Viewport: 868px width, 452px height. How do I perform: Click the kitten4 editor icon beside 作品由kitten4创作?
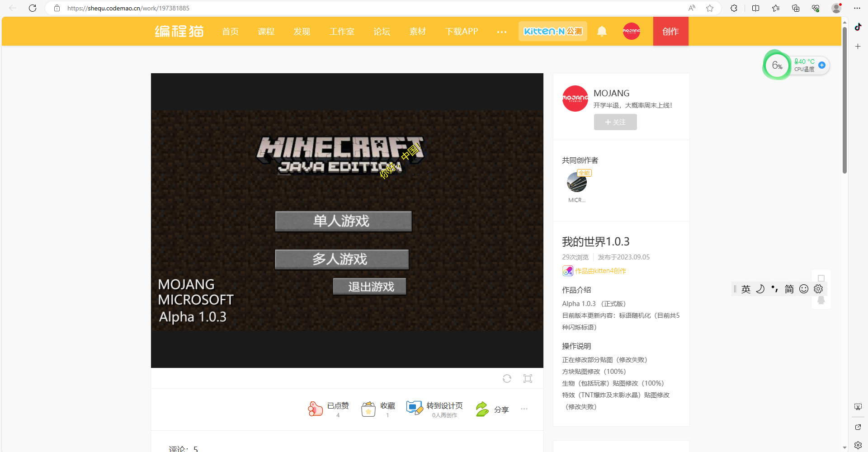pos(567,271)
